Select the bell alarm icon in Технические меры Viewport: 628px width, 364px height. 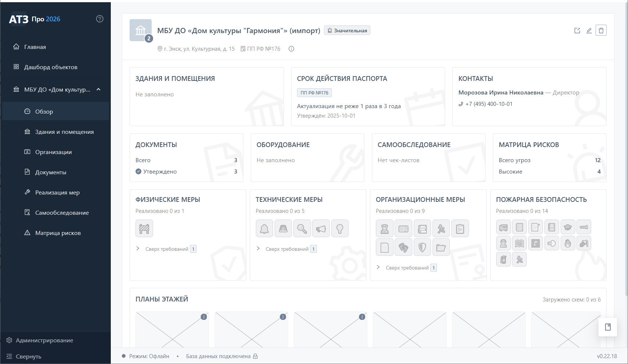(265, 229)
